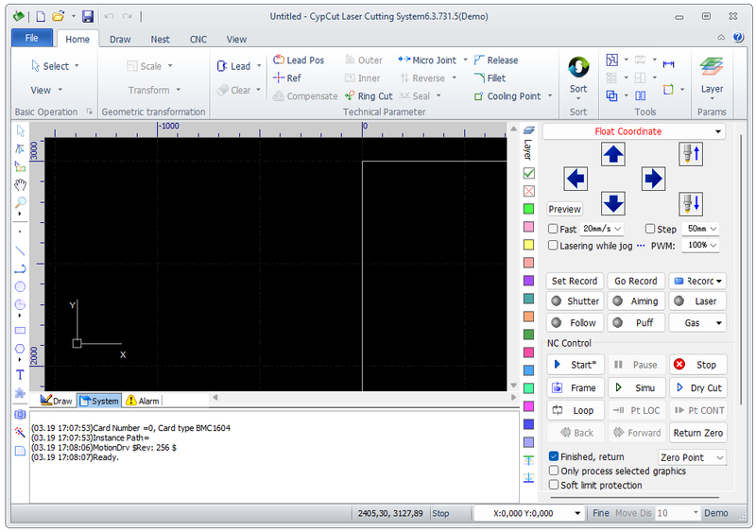Open the X:0,000 Y:0,000 coordinate dropdown
Viewport: 756px width, 532px height.
(x=577, y=513)
